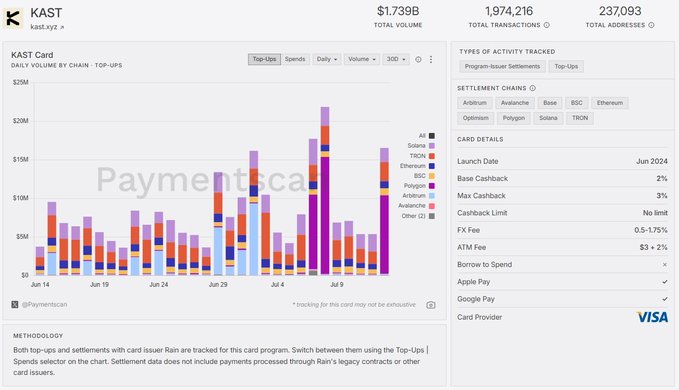Click the Apple Pay checkmark icon
The image size is (679, 390).
coord(665,282)
